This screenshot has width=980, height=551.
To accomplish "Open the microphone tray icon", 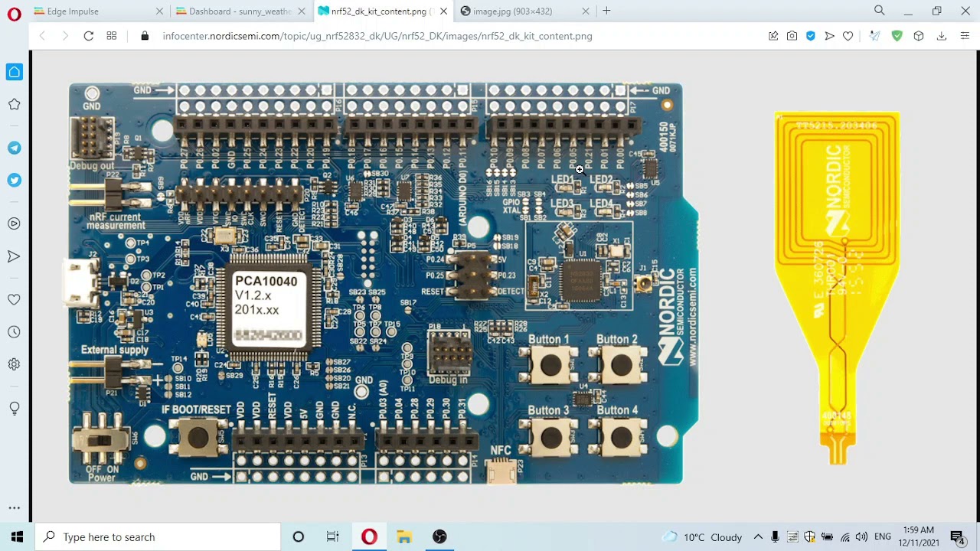I will click(776, 537).
